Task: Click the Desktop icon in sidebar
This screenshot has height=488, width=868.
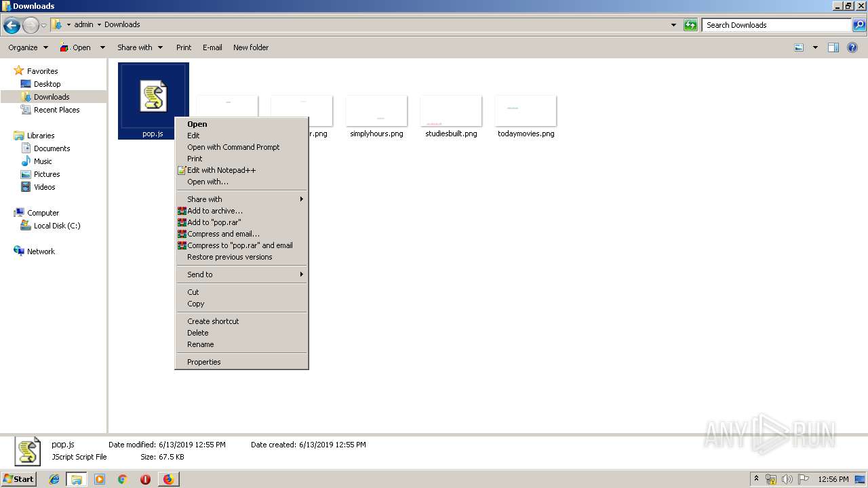Action: (26, 84)
